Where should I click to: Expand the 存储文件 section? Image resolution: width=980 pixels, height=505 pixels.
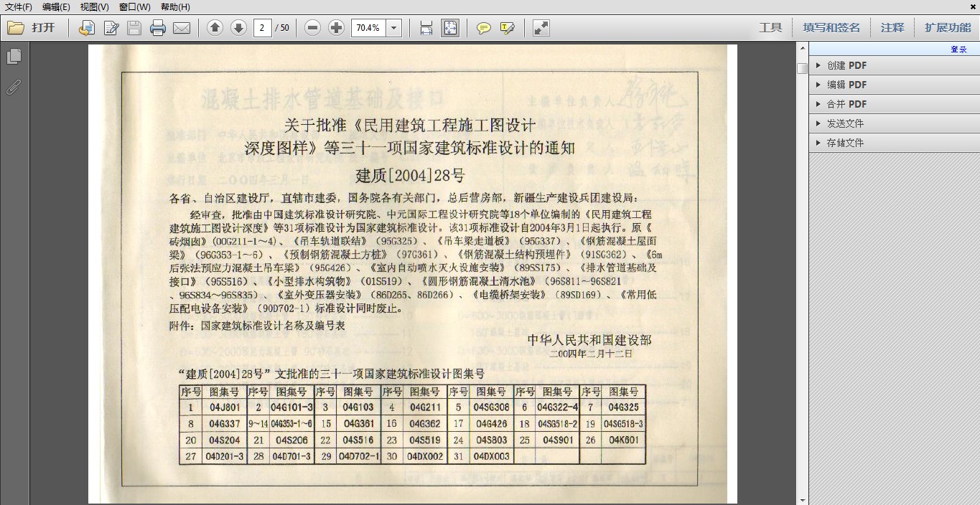coord(894,143)
